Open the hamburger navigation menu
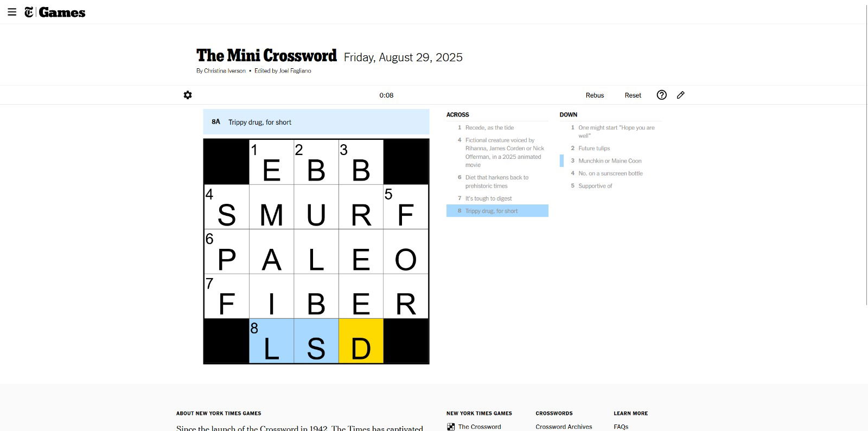 [12, 12]
